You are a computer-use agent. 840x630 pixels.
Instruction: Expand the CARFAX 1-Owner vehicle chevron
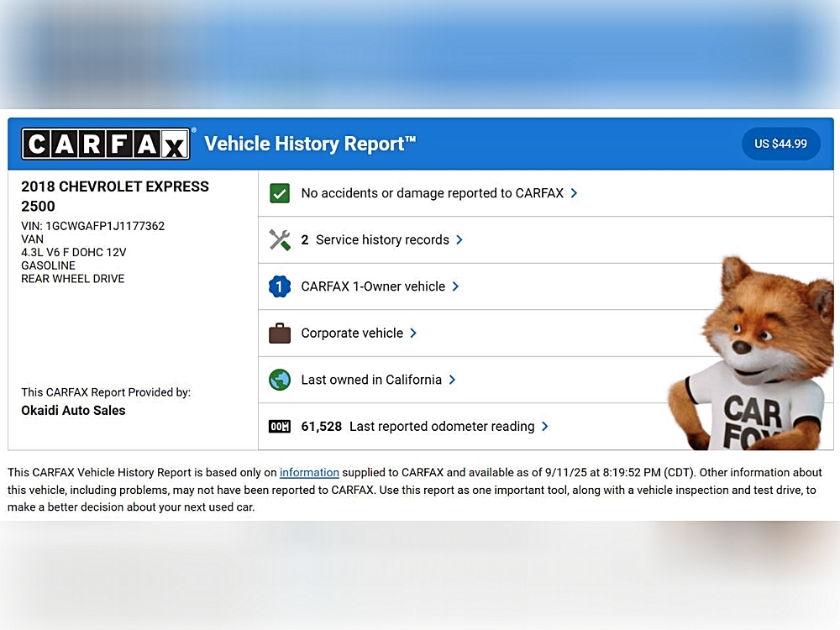coord(455,286)
